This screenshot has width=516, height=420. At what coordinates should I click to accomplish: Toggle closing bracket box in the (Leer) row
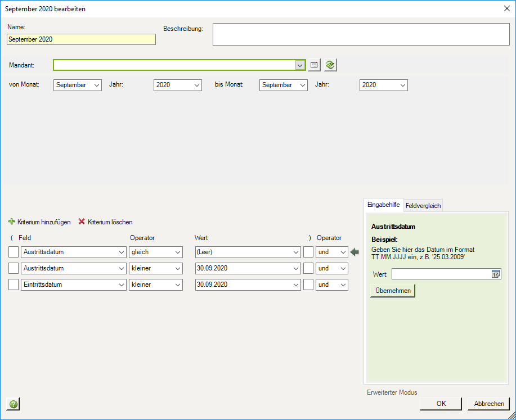[308, 252]
